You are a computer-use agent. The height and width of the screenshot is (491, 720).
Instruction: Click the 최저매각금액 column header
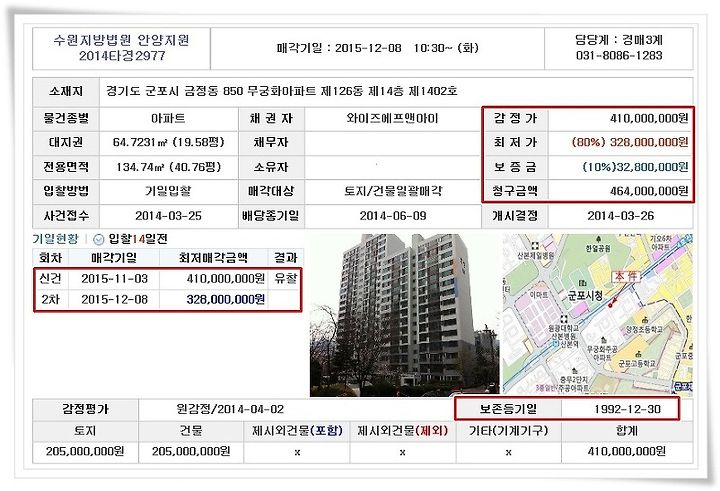tap(213, 258)
